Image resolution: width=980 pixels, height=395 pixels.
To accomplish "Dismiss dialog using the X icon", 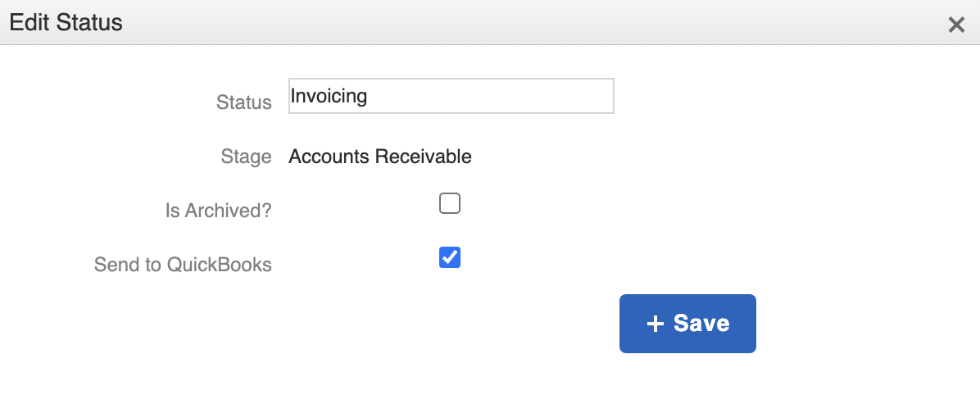I will [x=955, y=25].
